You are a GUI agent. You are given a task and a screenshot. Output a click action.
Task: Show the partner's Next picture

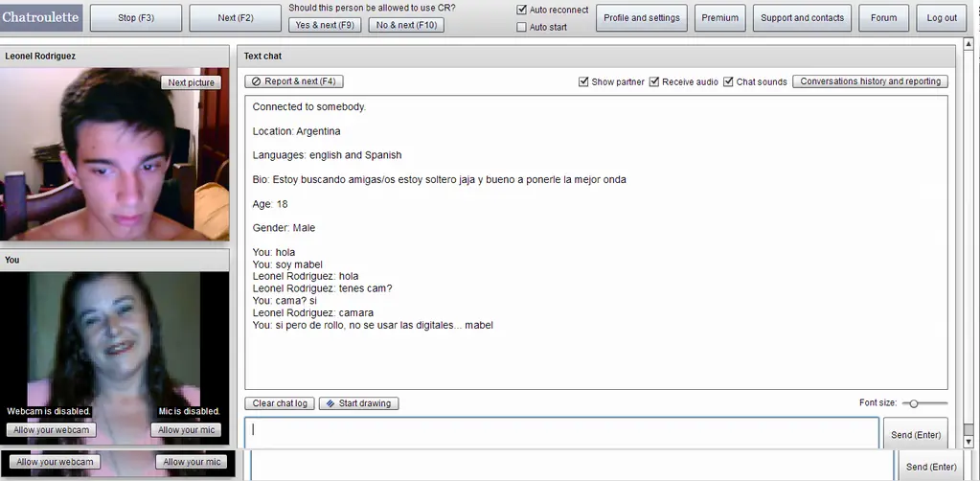point(192,82)
